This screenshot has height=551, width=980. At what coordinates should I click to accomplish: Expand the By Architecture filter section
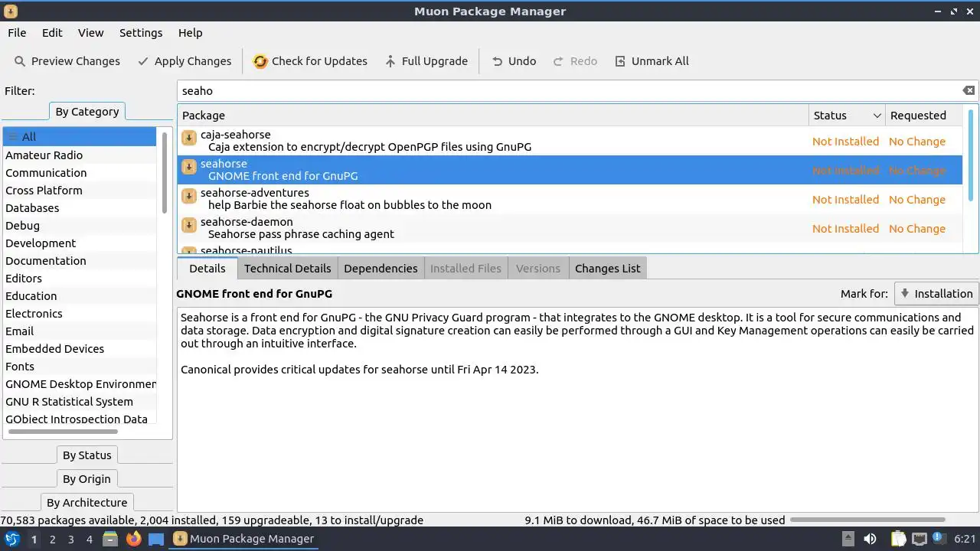tap(87, 503)
